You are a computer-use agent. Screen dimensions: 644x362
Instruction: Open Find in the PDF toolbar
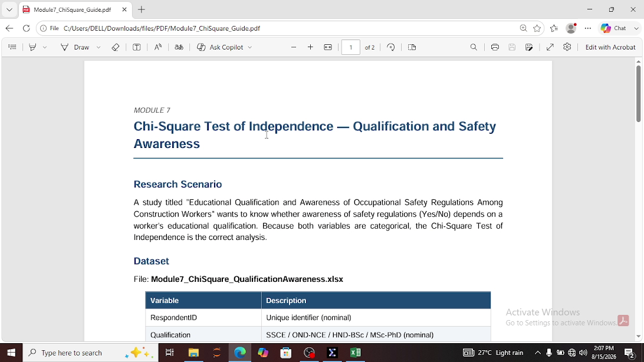coord(474,47)
